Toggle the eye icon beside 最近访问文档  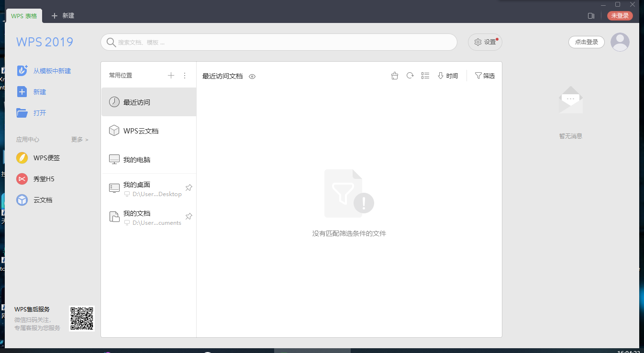[252, 76]
